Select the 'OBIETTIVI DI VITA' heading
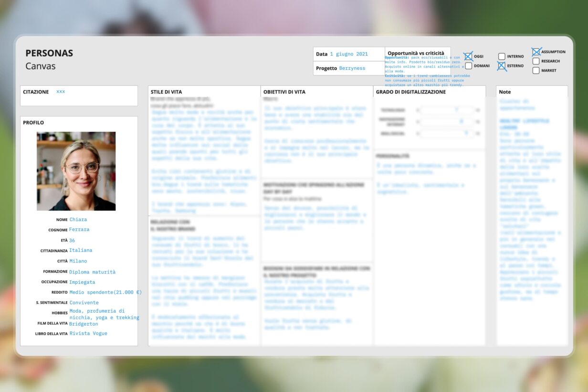Viewport: 588px width, 392px height. point(284,92)
